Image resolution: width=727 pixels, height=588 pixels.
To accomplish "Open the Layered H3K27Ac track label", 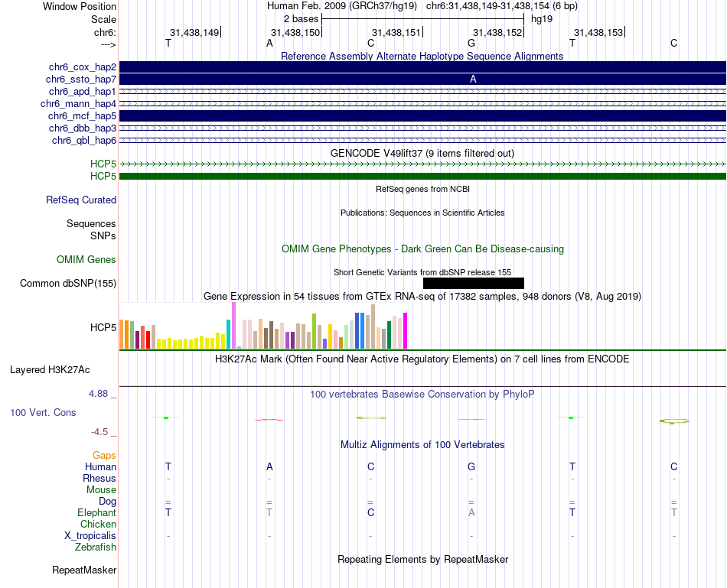I will pos(50,370).
